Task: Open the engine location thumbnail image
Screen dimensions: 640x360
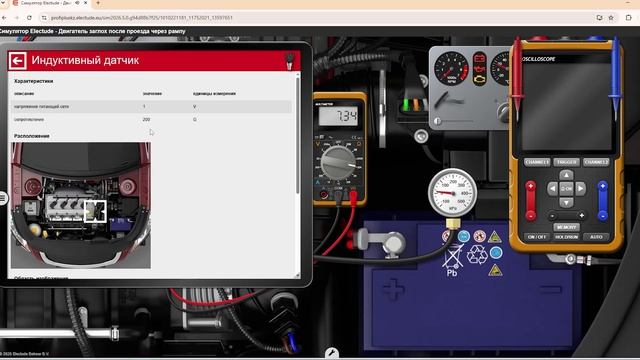Action: tap(81, 205)
